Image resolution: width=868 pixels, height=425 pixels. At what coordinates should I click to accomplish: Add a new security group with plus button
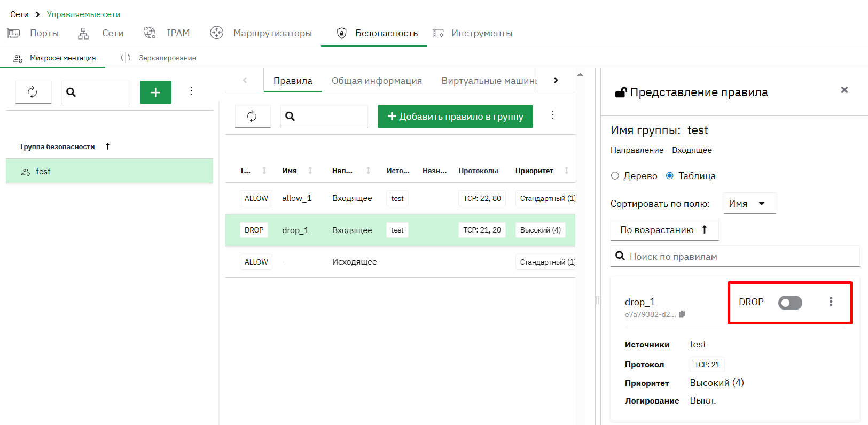pos(155,92)
